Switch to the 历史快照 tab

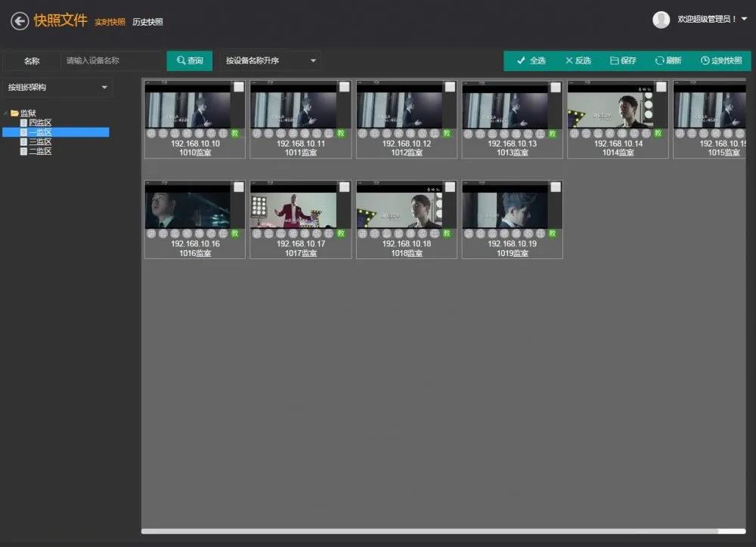pyautogui.click(x=147, y=22)
